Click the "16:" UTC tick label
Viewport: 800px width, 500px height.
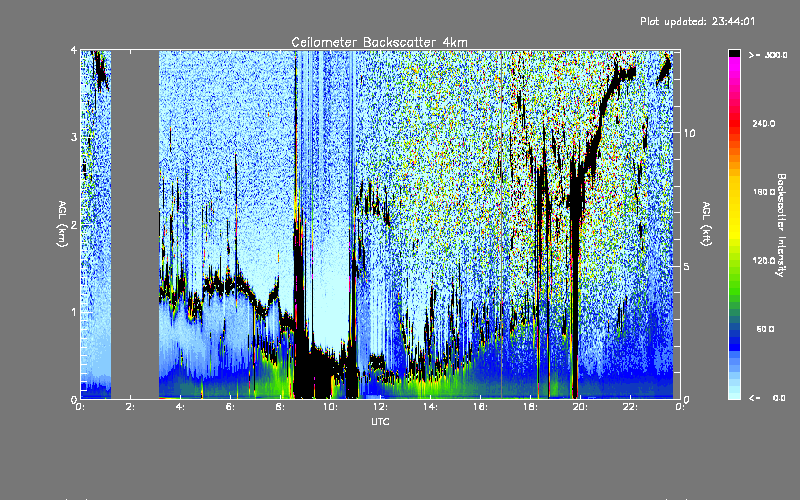480,407
